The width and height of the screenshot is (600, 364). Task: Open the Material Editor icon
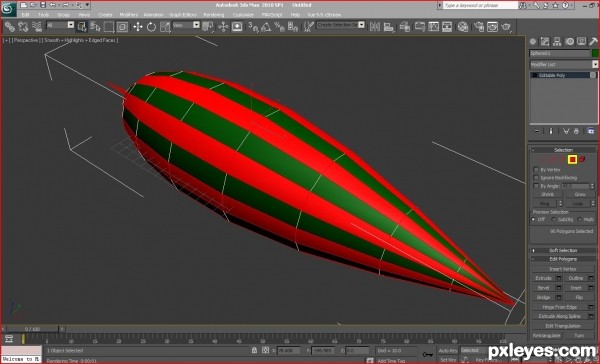point(463,26)
